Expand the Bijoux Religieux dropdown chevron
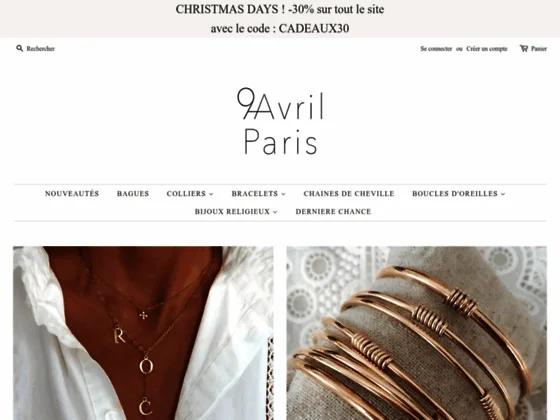Screen dimensions: 560x420 pos(275,212)
